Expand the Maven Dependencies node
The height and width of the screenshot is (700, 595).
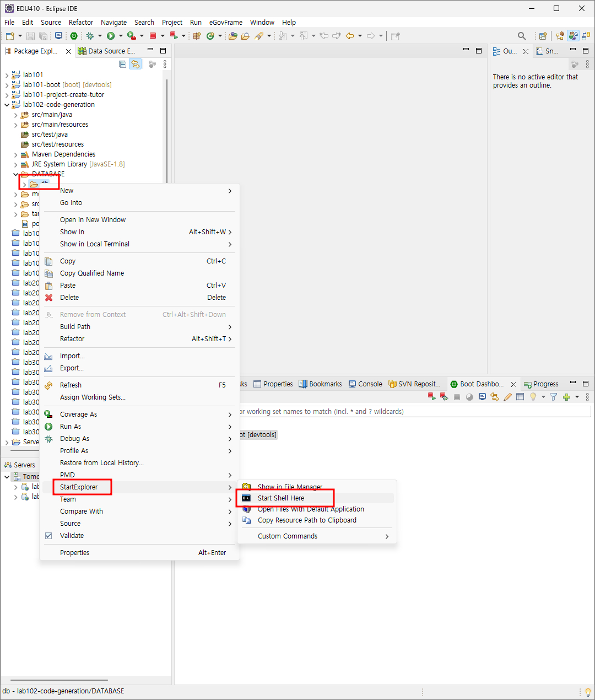(x=15, y=154)
